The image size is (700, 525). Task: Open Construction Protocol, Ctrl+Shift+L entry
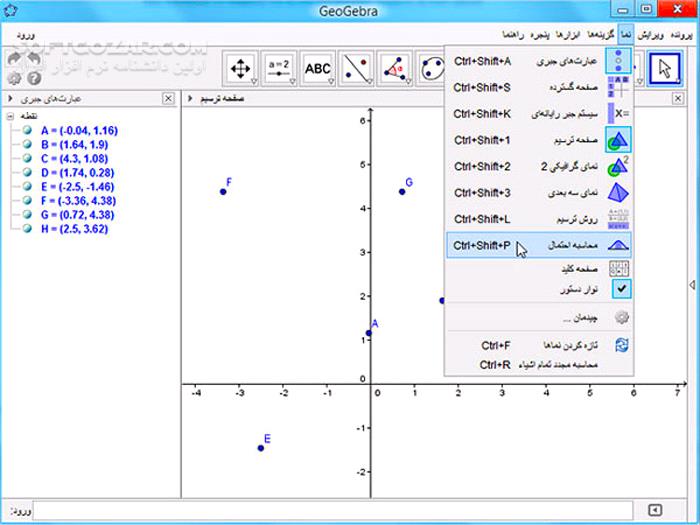[x=539, y=219]
